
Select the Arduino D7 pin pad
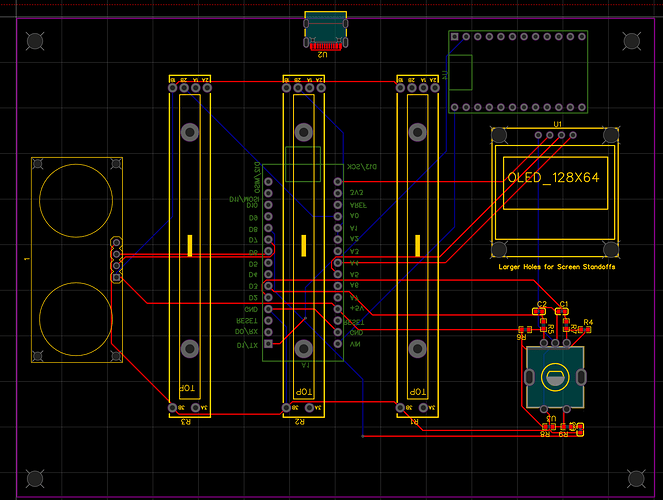click(268, 240)
